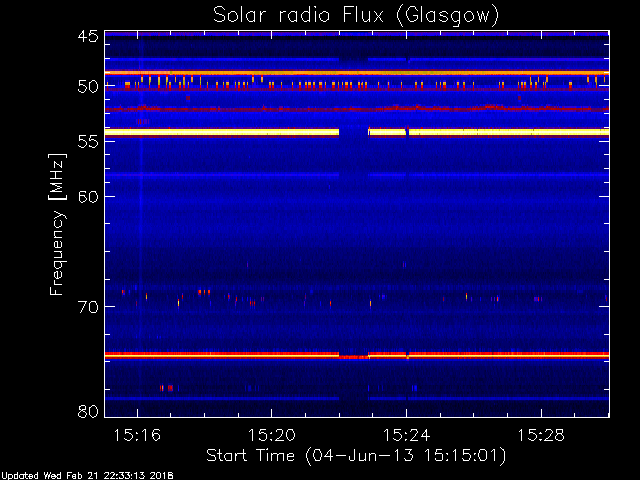Click the 50 frequency tick label
This screenshot has width=640, height=480.
88,86
